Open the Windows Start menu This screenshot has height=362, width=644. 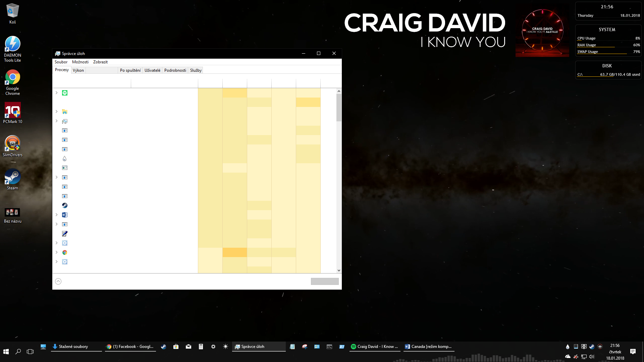click(x=6, y=351)
